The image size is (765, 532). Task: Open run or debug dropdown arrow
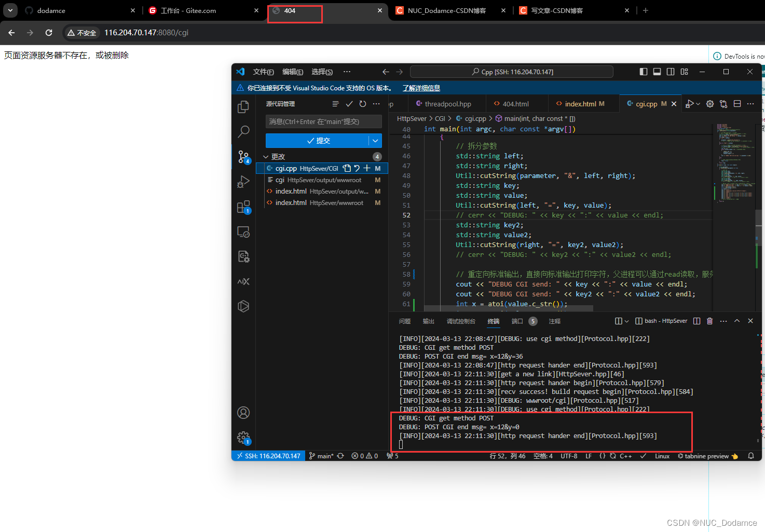coord(698,104)
